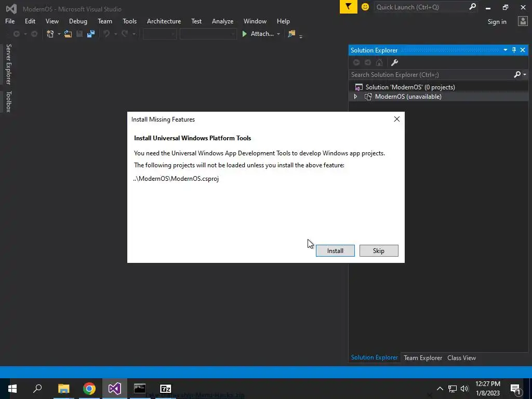Screen dimensions: 532x399
Task: Click Solution Explorer search magnifier icon
Action: click(x=517, y=74)
